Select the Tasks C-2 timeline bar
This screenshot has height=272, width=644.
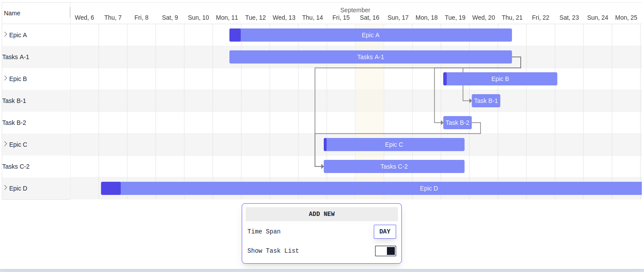[394, 166]
